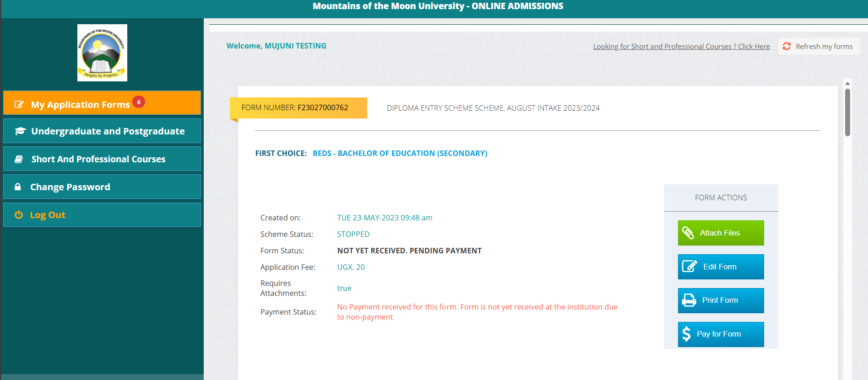
Task: Select Short And Professional Courses menu
Action: pyautogui.click(x=98, y=159)
